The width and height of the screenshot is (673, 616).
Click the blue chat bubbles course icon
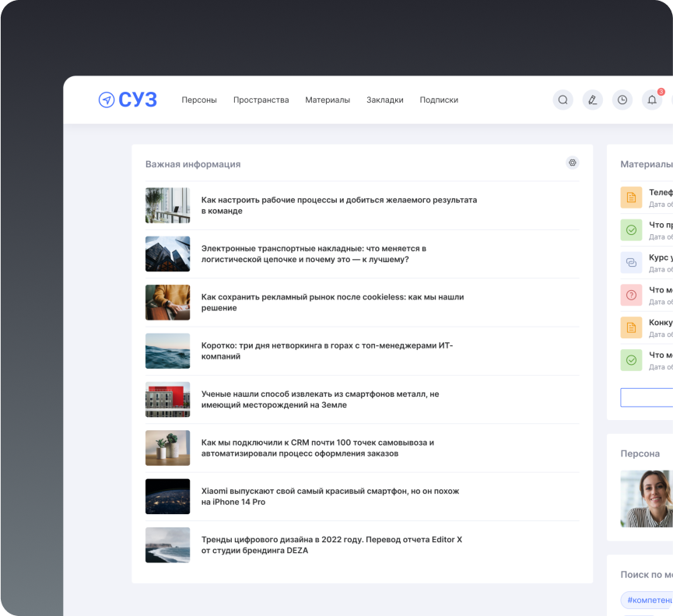[x=631, y=262]
